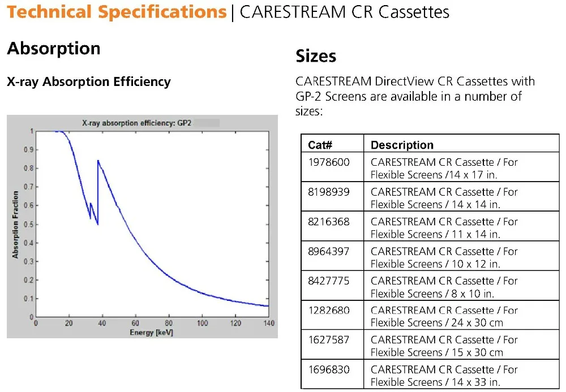This screenshot has width=566, height=392.
Task: Click catalog number 8216368 cell
Action: [329, 222]
